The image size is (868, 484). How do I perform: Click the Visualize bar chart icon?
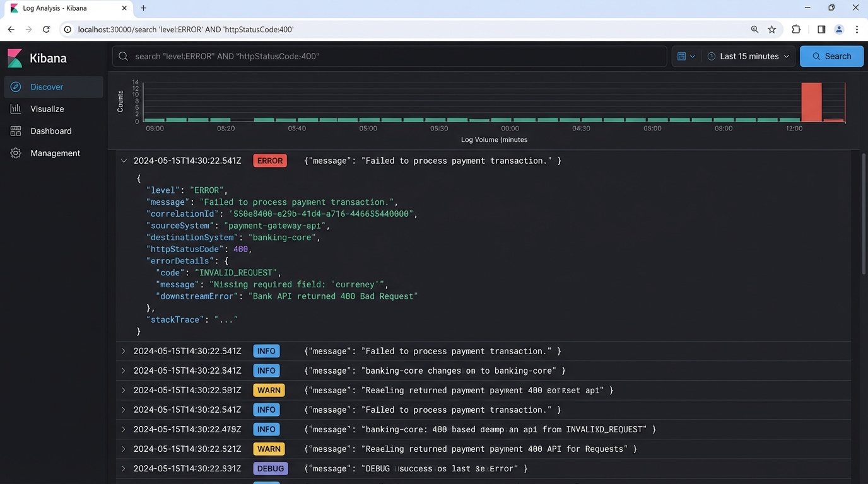[16, 109]
